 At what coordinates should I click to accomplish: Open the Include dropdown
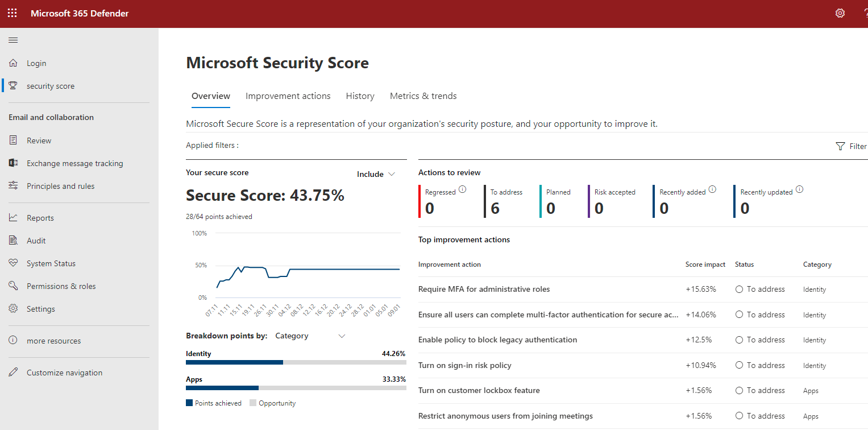pos(376,174)
